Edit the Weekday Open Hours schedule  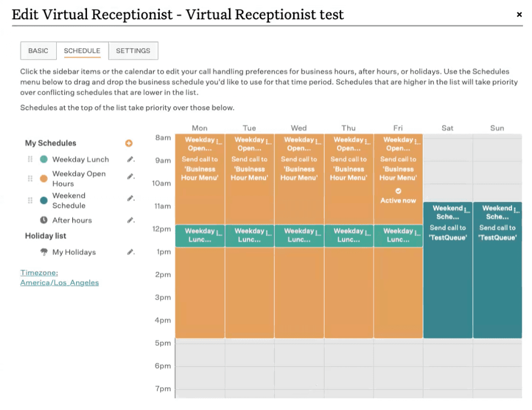click(131, 176)
